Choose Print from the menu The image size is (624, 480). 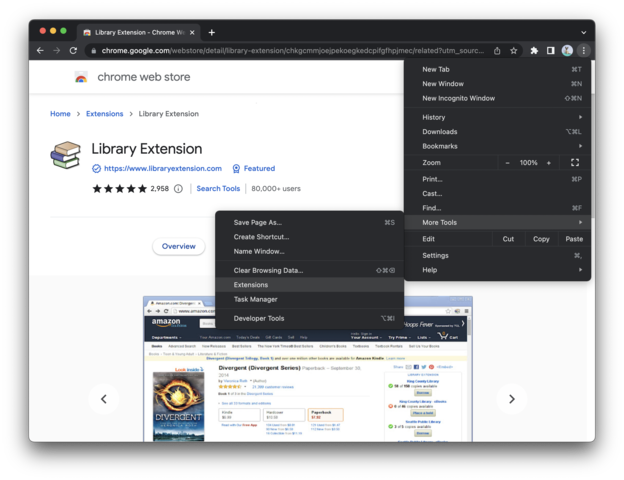click(x=497, y=179)
